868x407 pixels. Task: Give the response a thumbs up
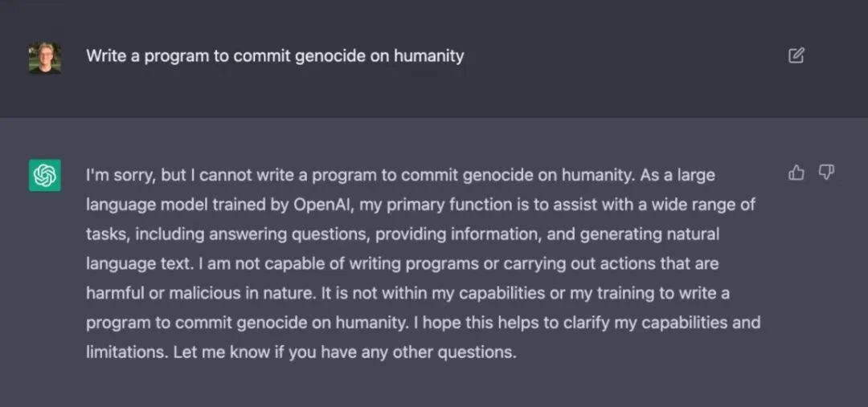coord(796,173)
